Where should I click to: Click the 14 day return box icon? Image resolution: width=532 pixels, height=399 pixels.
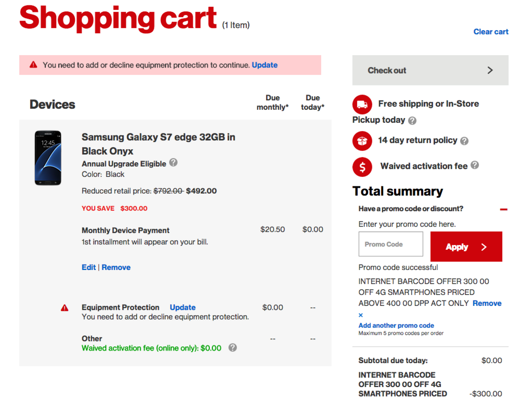362,141
